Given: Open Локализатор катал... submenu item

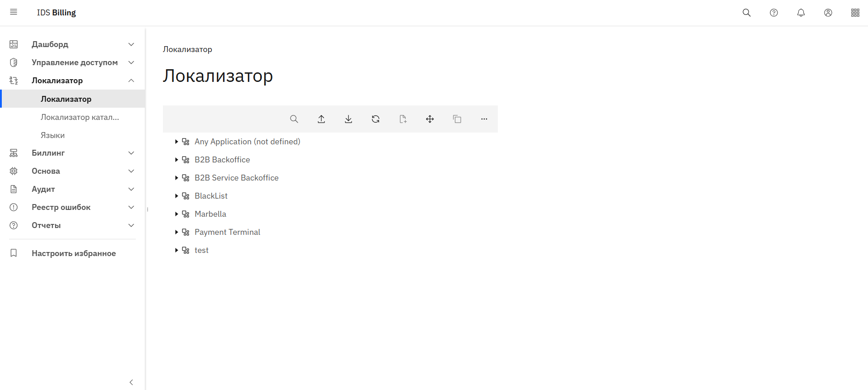Looking at the screenshot, I should point(80,117).
